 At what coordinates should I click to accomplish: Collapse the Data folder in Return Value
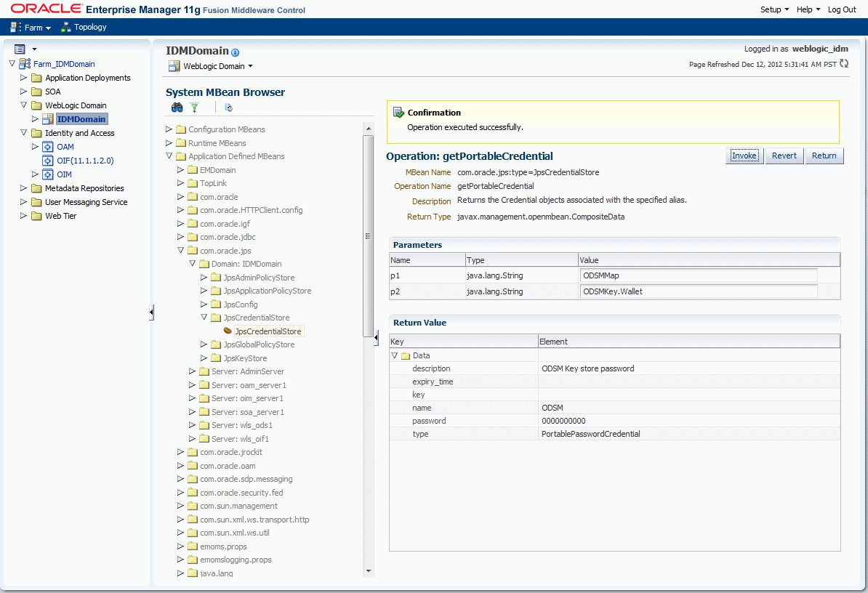pos(395,355)
